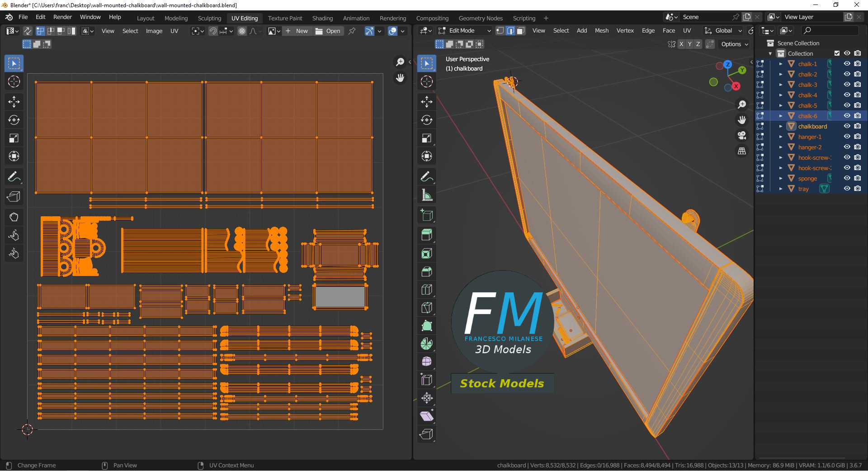This screenshot has height=471, width=868.
Task: Toggle camera view in the viewport
Action: click(741, 135)
